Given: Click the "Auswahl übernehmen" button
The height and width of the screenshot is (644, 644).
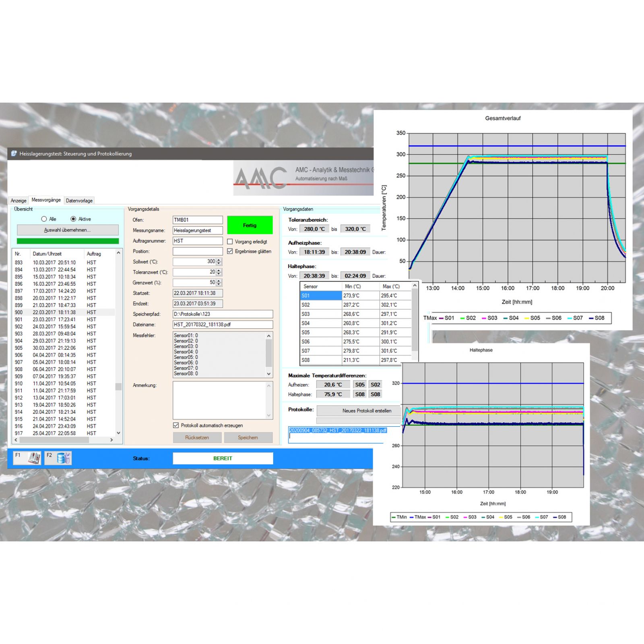Looking at the screenshot, I should click(x=68, y=230).
